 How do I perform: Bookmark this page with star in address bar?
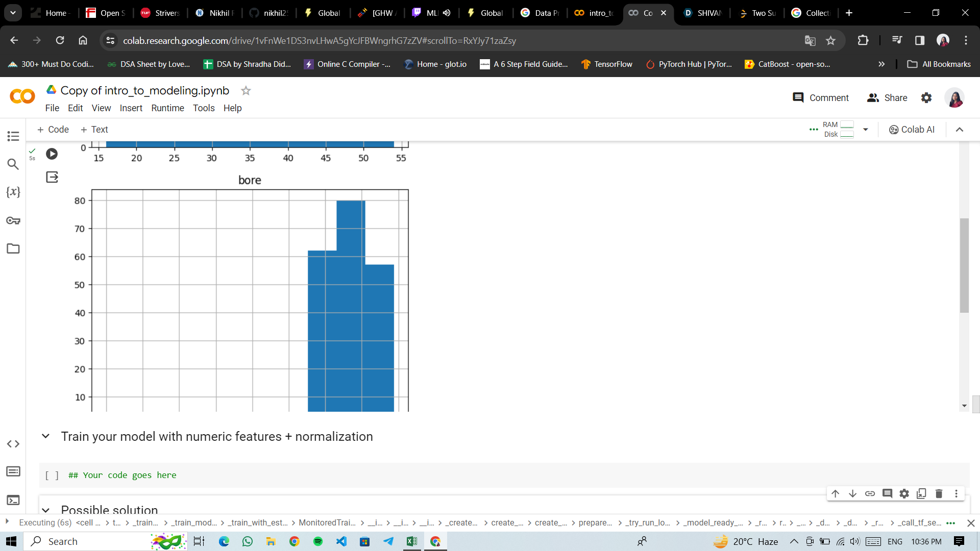(830, 40)
